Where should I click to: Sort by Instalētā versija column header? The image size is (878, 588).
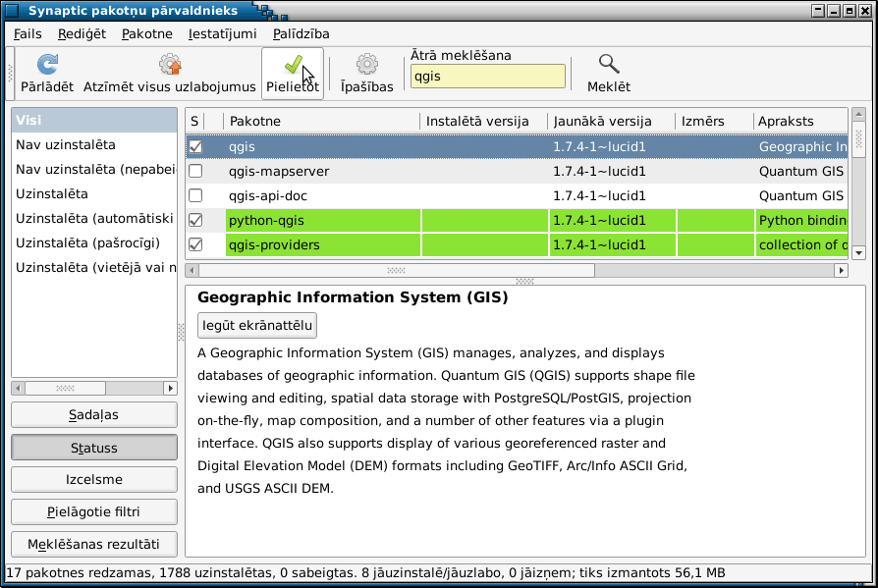(x=484, y=122)
